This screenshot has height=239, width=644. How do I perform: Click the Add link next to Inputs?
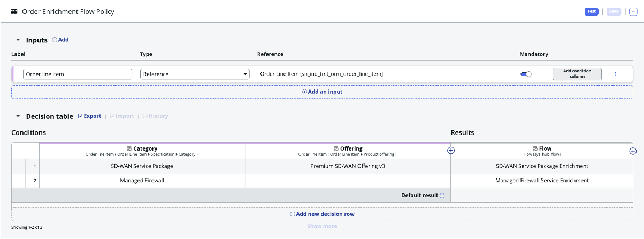coord(60,40)
